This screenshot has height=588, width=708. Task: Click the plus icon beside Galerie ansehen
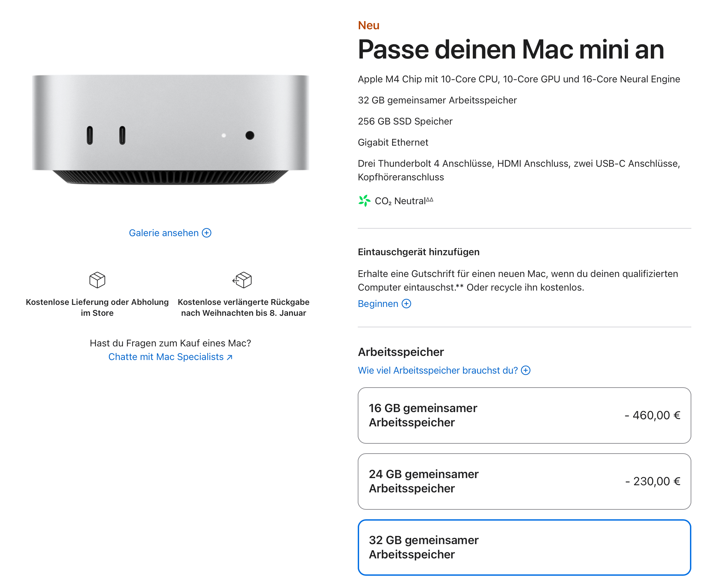207,233
